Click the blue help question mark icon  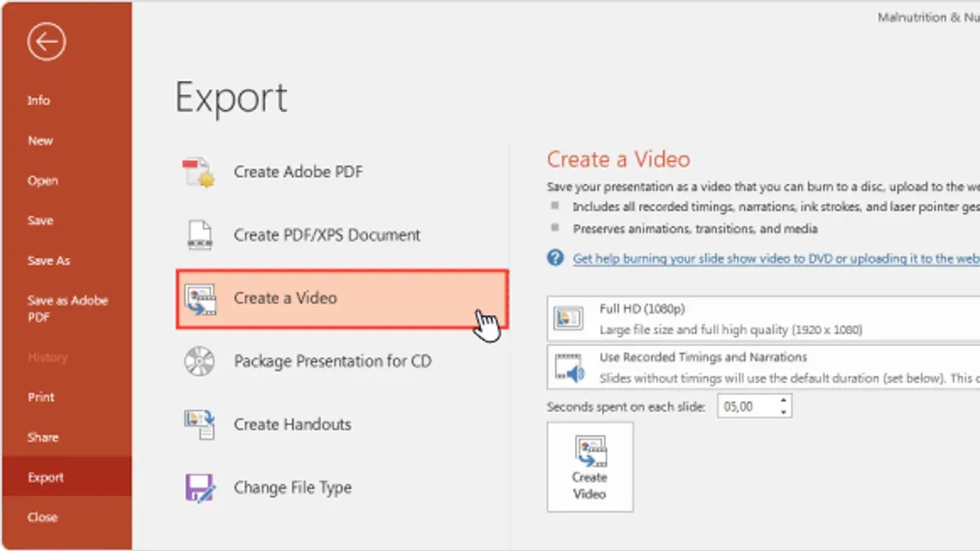click(555, 258)
